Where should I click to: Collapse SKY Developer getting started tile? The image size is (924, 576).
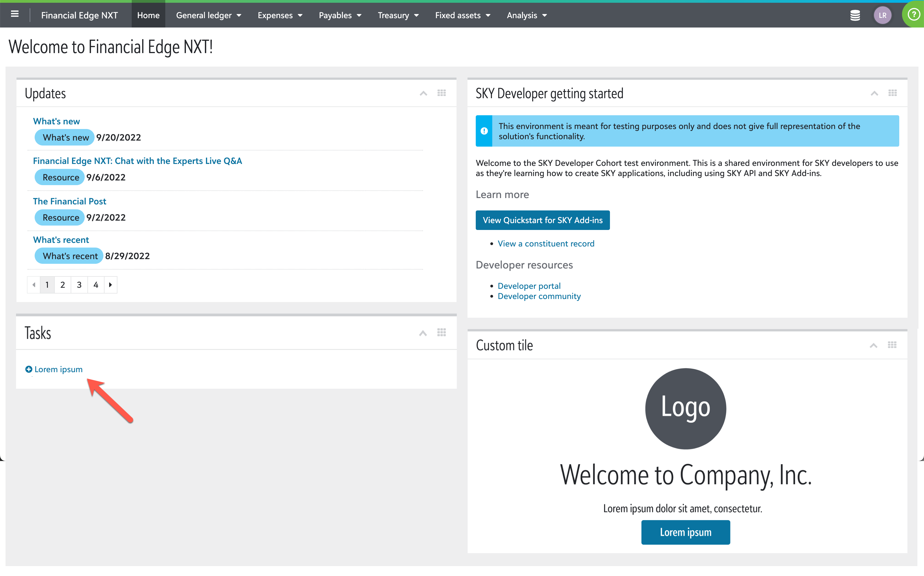(874, 93)
